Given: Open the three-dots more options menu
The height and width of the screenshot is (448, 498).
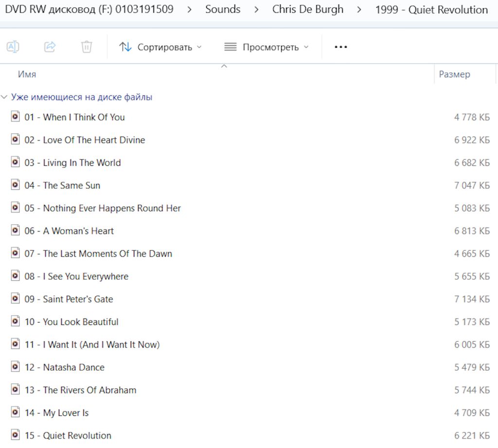Looking at the screenshot, I should [x=341, y=47].
